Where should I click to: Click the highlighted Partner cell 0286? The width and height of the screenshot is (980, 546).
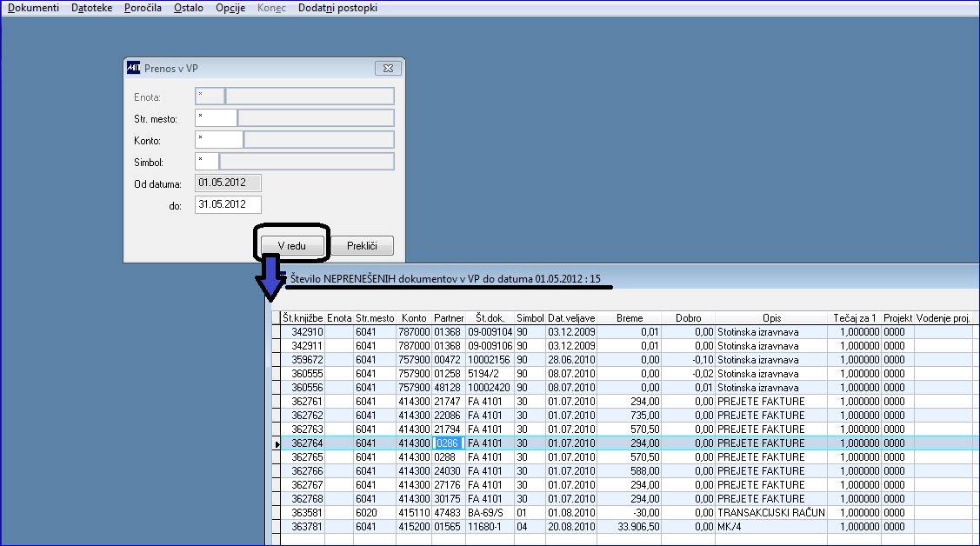pos(448,443)
